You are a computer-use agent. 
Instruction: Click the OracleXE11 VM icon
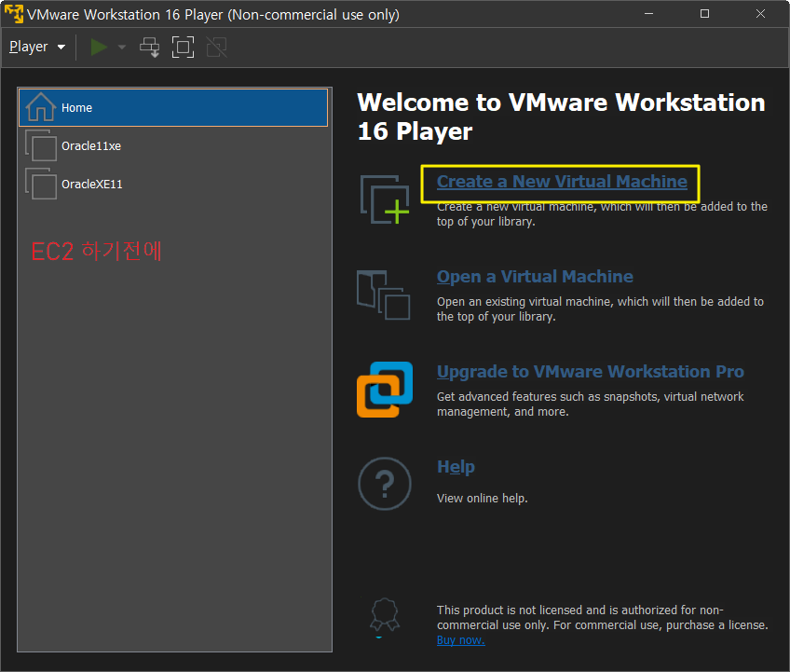pos(41,184)
